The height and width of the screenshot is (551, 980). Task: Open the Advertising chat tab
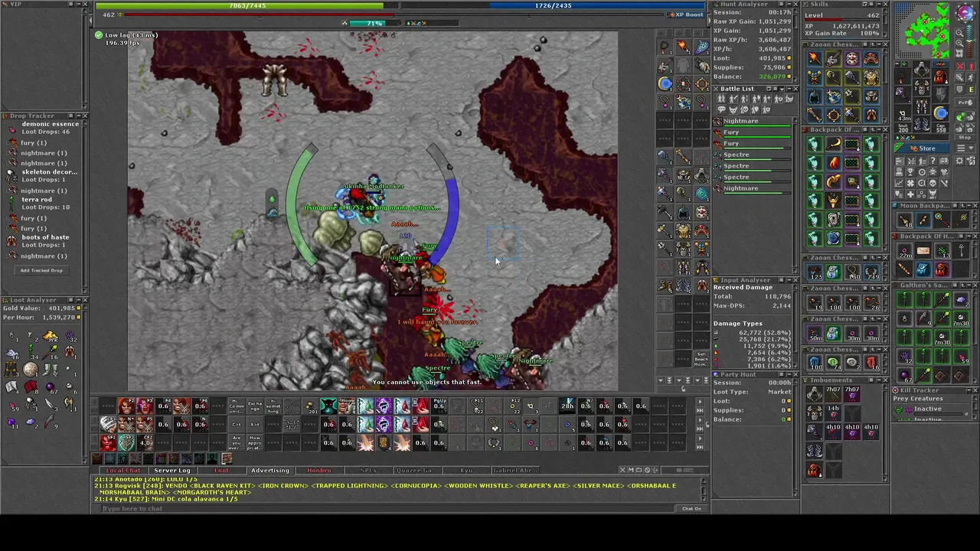pyautogui.click(x=270, y=470)
